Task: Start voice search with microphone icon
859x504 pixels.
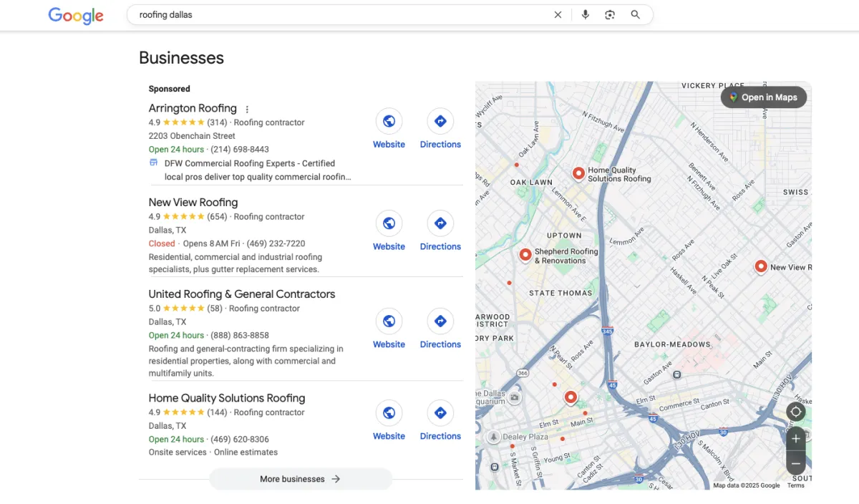Action: tap(586, 14)
